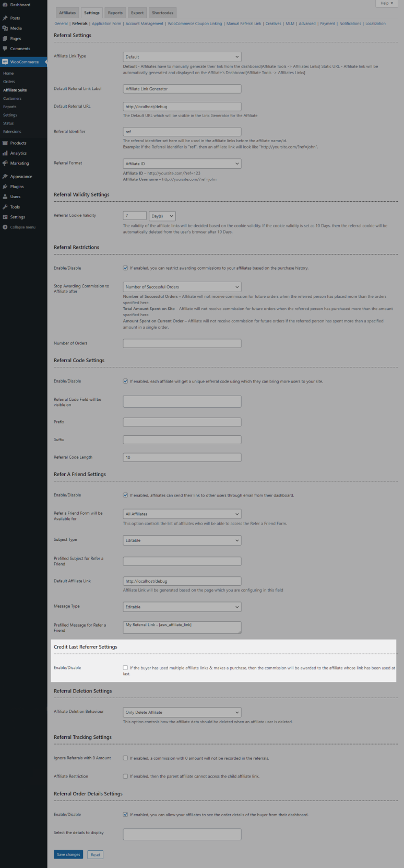Click the Collapse menu arrow icon
Viewport: 404px width, 868px height.
point(5,227)
